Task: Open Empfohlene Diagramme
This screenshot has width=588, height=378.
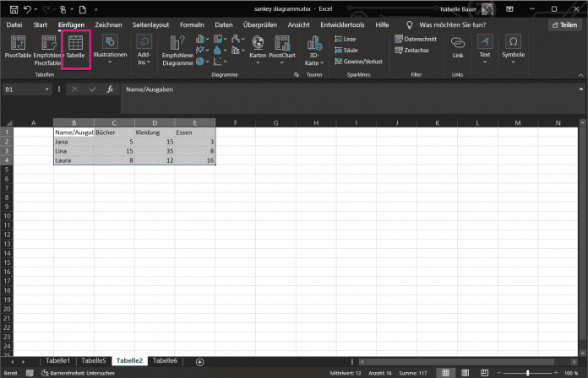Action: pyautogui.click(x=177, y=51)
